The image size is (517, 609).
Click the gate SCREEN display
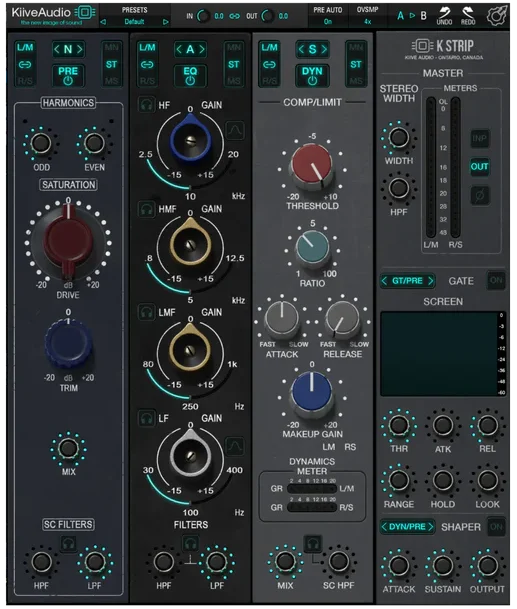(x=439, y=354)
